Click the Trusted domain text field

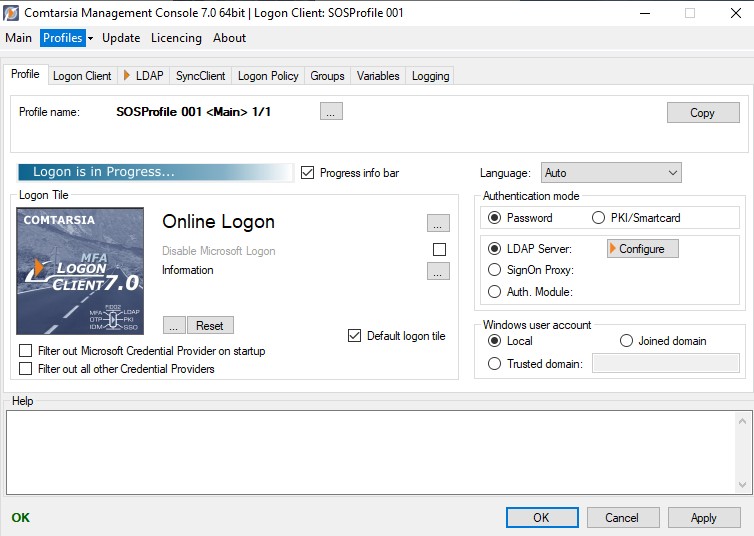point(665,364)
